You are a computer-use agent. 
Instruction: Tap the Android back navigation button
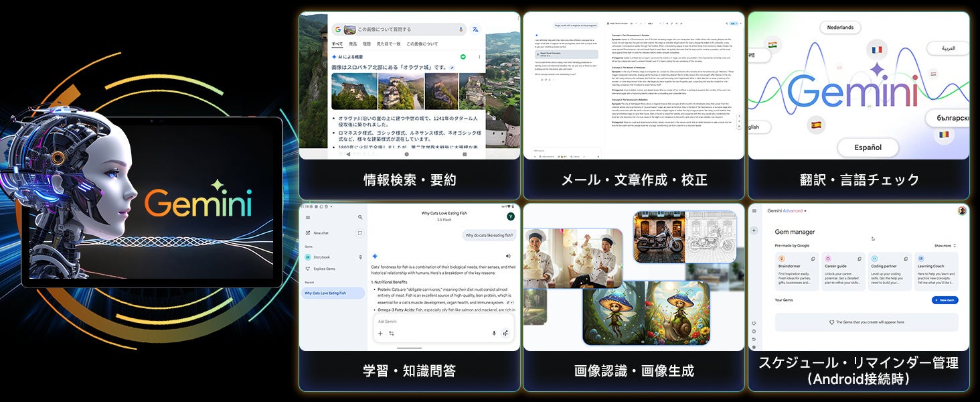point(348,154)
